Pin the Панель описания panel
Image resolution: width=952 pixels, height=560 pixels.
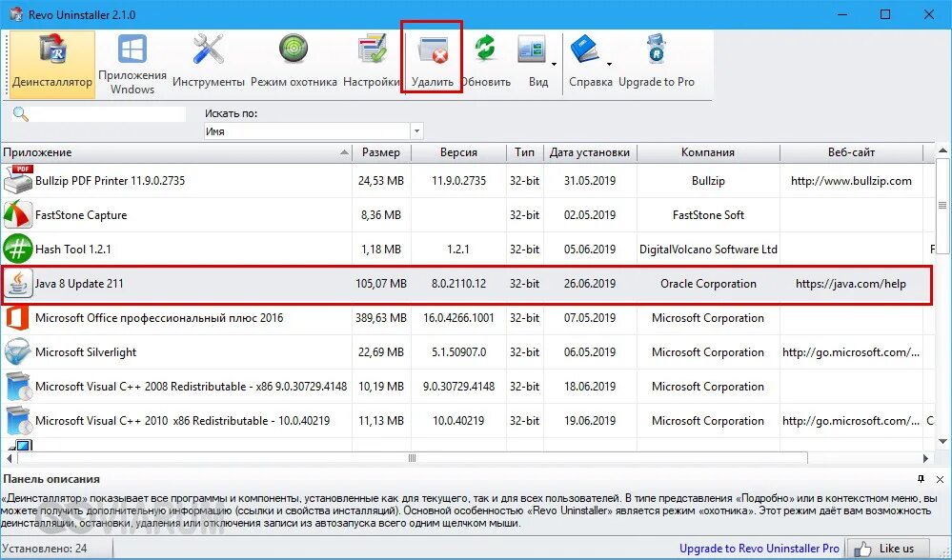921,479
